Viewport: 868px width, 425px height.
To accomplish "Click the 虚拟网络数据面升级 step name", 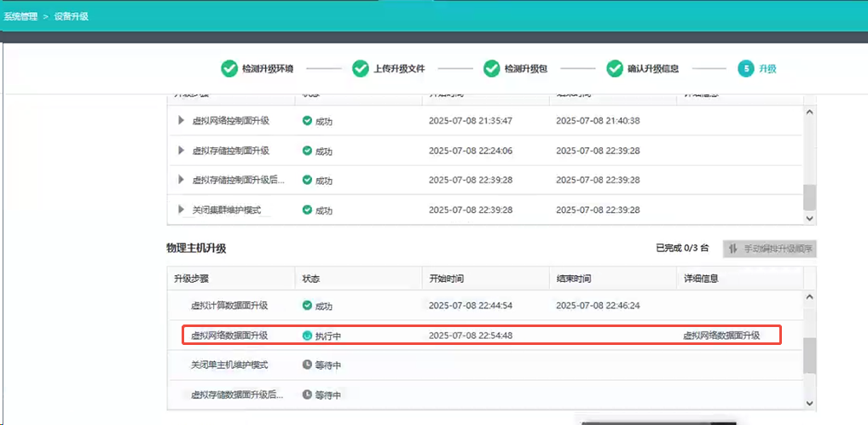I will click(x=229, y=336).
